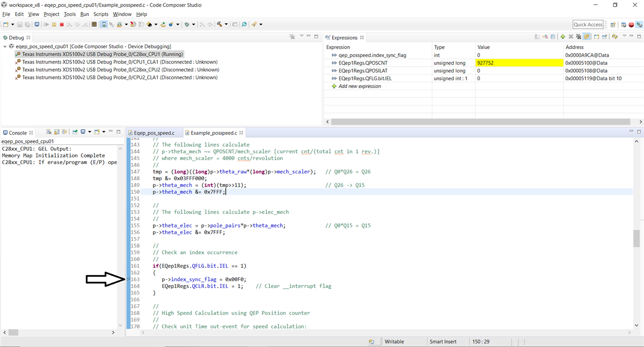
Task: Click the Search magnifier toolbar icon
Action: (x=244, y=24)
